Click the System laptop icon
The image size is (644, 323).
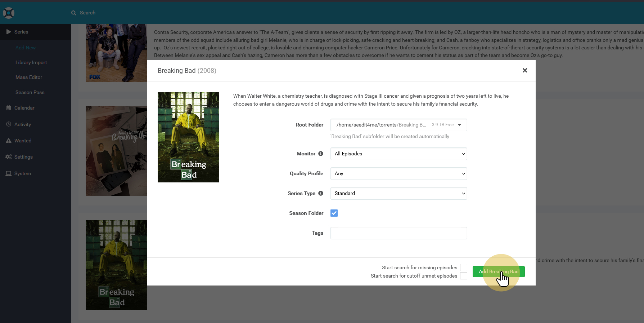[9, 173]
